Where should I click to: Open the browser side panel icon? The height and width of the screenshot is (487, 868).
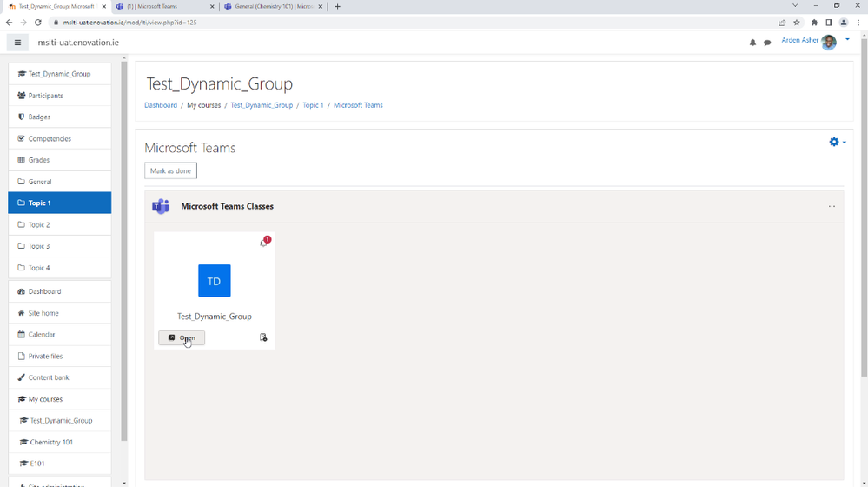(x=829, y=23)
